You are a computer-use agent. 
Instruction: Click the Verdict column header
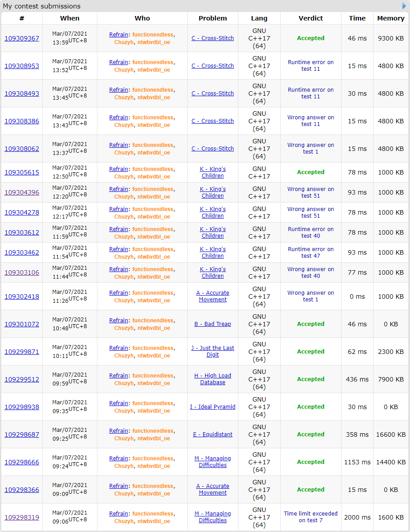click(x=310, y=18)
